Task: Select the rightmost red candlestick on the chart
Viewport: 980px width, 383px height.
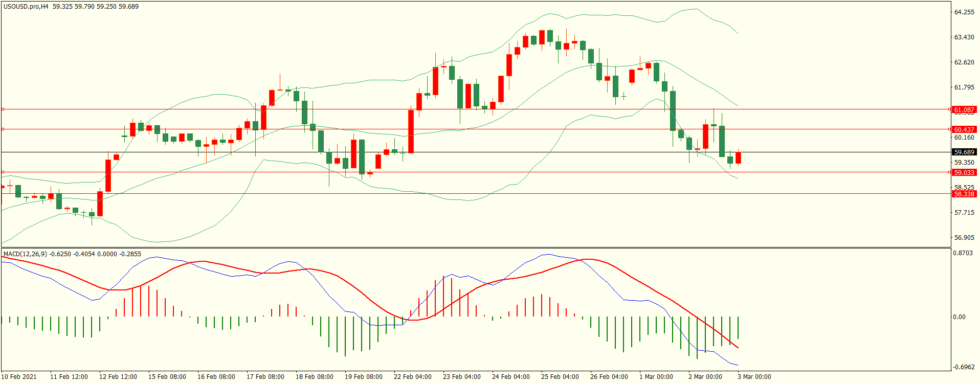Action: coord(738,158)
